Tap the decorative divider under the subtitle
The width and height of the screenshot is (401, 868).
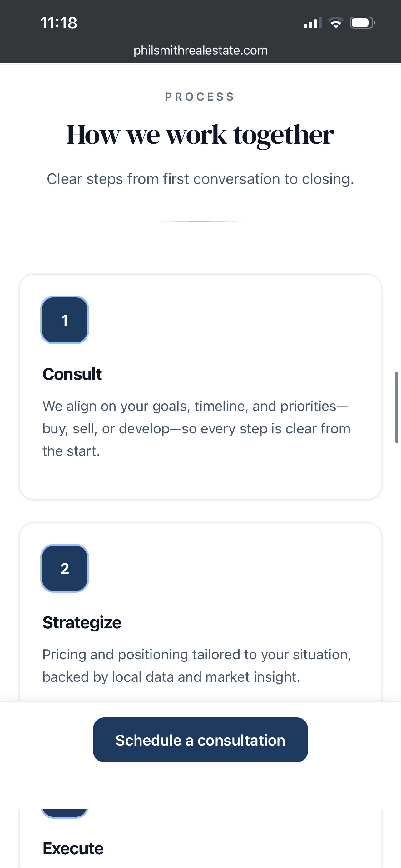200,222
